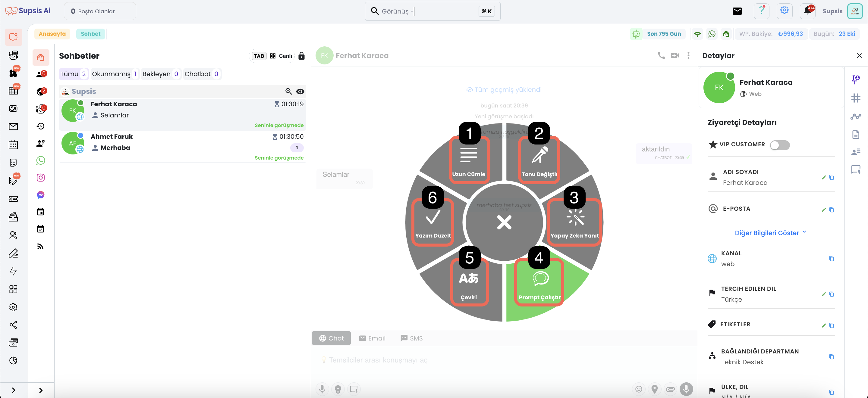868x398 pixels.
Task: Close the radial menu with center X
Action: (x=504, y=222)
